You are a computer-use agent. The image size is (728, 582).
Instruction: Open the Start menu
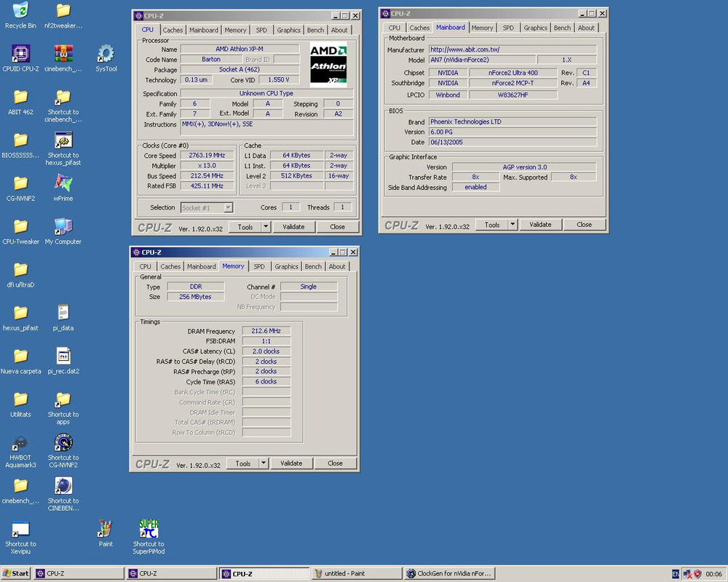tap(16, 574)
